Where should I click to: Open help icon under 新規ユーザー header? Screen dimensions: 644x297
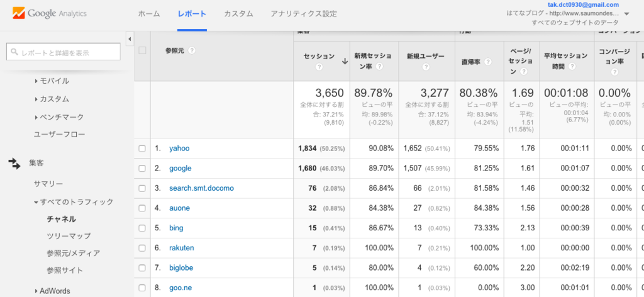(x=426, y=67)
